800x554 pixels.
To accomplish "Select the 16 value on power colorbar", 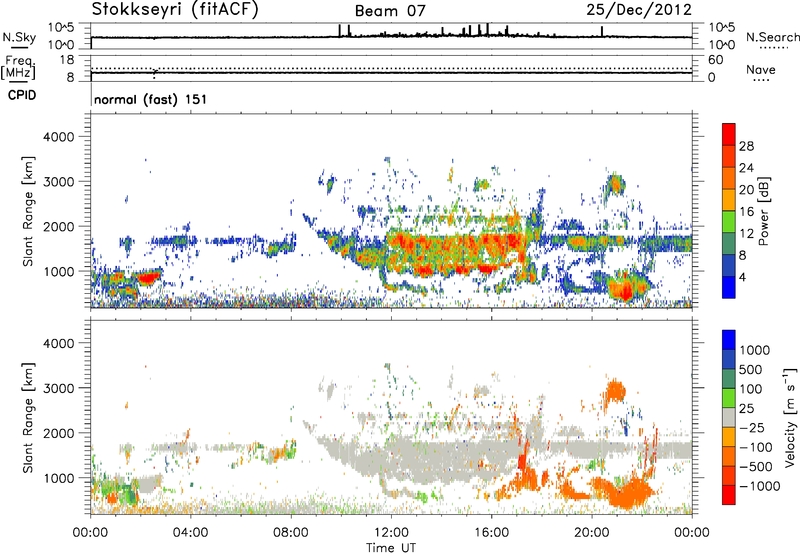I will [746, 212].
